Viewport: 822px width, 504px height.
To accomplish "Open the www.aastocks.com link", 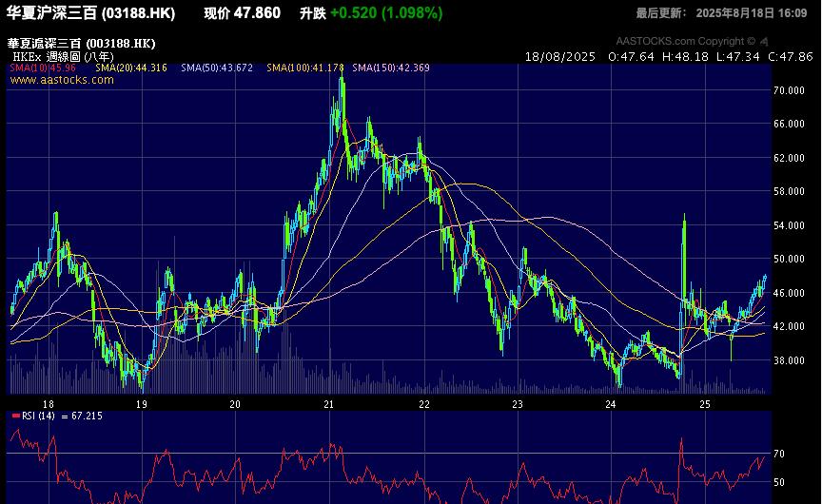I will tap(62, 80).
